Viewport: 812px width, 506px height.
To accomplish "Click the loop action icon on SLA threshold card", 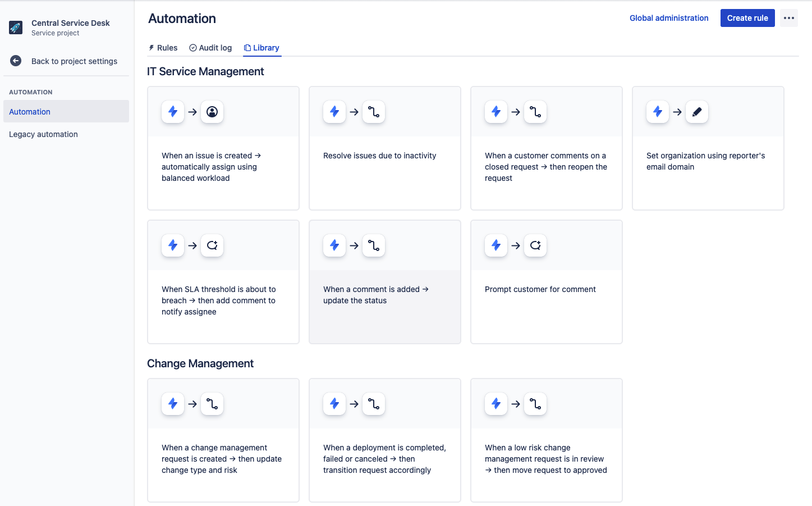I will pos(212,245).
